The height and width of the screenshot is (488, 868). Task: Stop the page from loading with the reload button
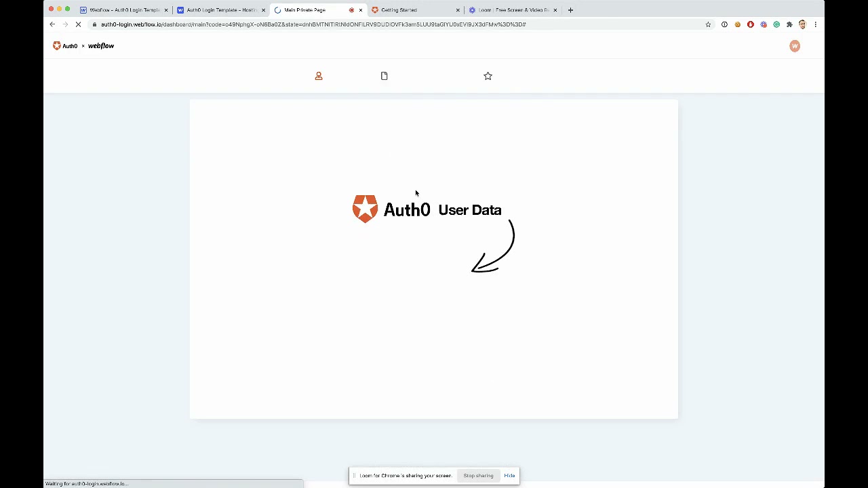78,24
